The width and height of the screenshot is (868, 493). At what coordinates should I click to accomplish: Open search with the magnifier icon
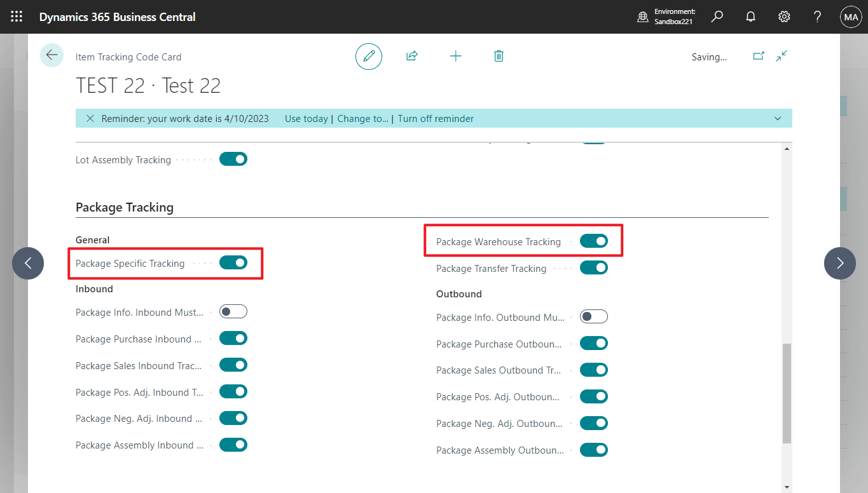point(717,17)
